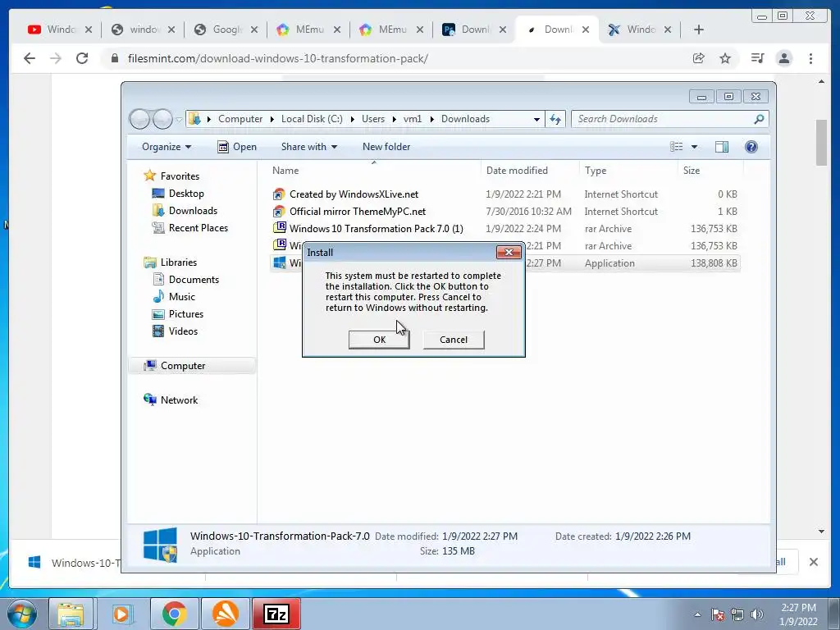840x630 pixels.
Task: Click volume speaker tray icon
Action: (756, 614)
